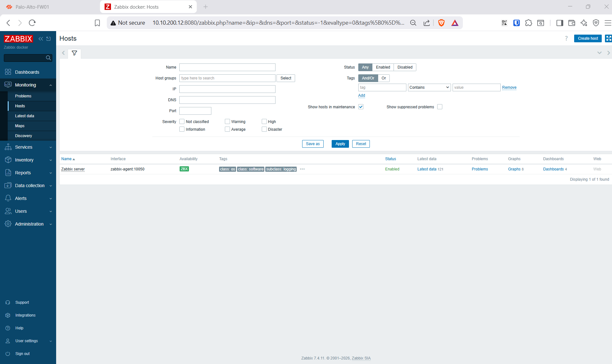This screenshot has height=364, width=612.
Task: Check the Information severity box
Action: coord(182,129)
